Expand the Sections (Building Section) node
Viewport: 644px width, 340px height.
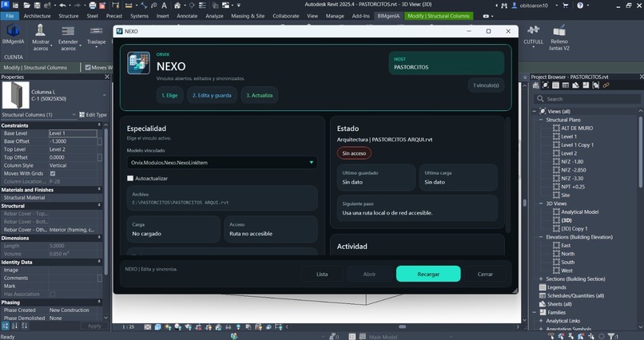pos(541,279)
